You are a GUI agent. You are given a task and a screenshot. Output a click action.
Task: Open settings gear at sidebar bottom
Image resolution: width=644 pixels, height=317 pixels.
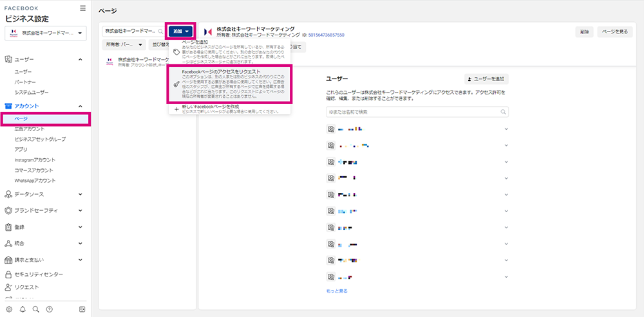(x=9, y=309)
